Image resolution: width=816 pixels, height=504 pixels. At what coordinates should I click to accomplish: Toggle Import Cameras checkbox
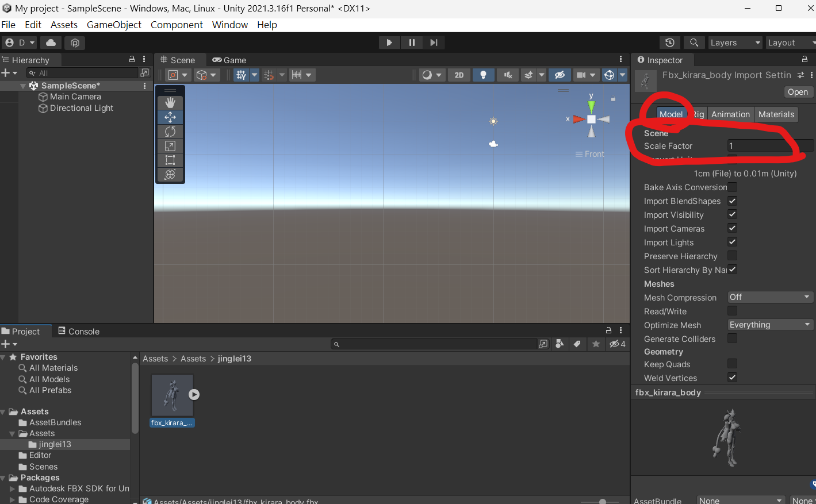(x=732, y=229)
